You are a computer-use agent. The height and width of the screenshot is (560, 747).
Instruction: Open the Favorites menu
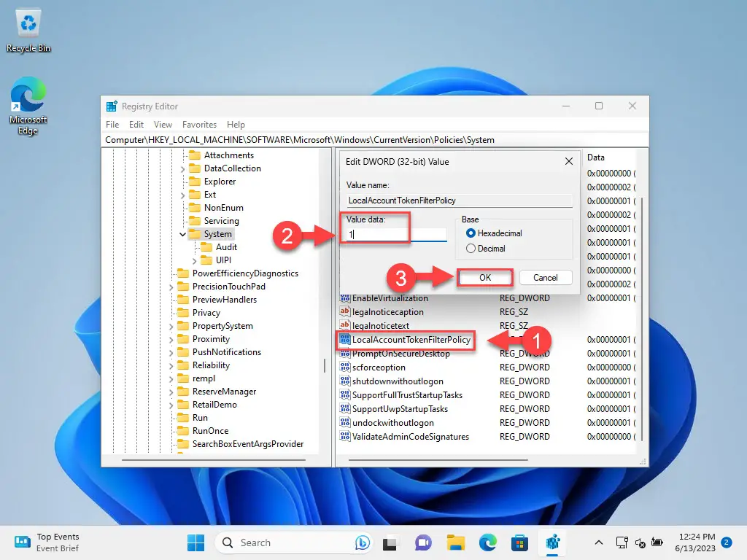(x=199, y=125)
